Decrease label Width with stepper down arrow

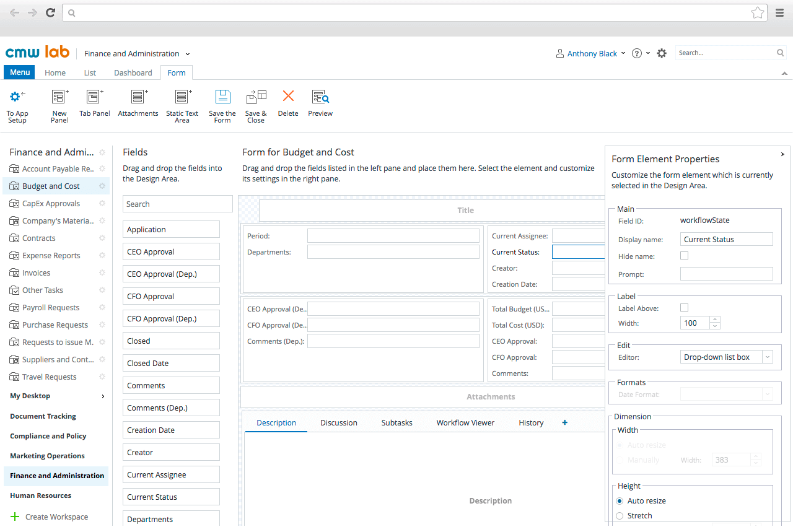click(715, 326)
